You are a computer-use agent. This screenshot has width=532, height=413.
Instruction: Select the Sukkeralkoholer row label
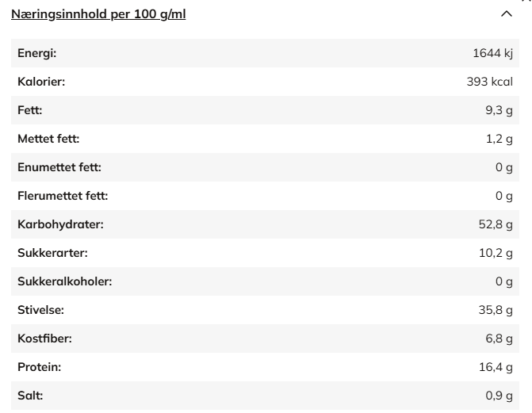(x=64, y=281)
